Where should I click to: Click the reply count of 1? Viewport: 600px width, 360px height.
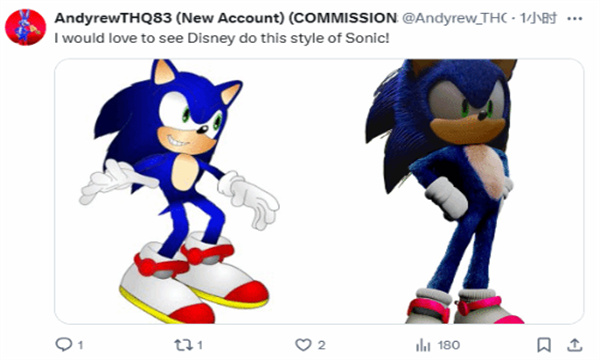tap(80, 345)
